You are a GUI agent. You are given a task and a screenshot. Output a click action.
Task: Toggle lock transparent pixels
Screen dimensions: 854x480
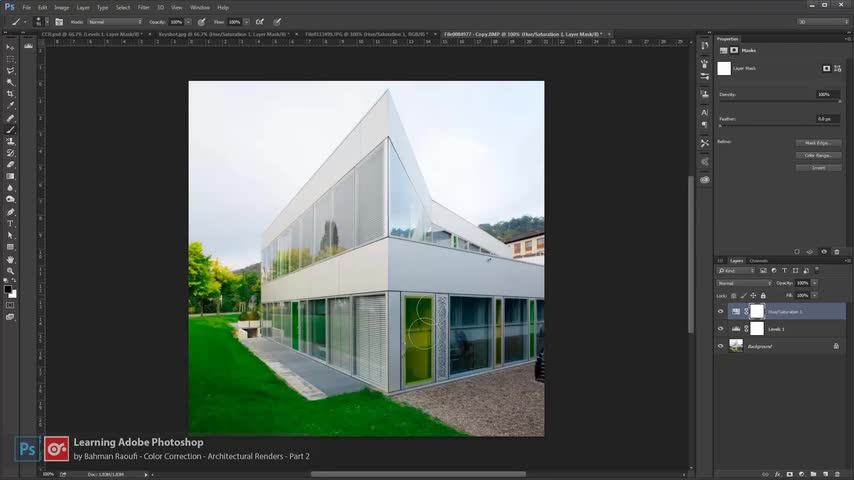click(734, 296)
